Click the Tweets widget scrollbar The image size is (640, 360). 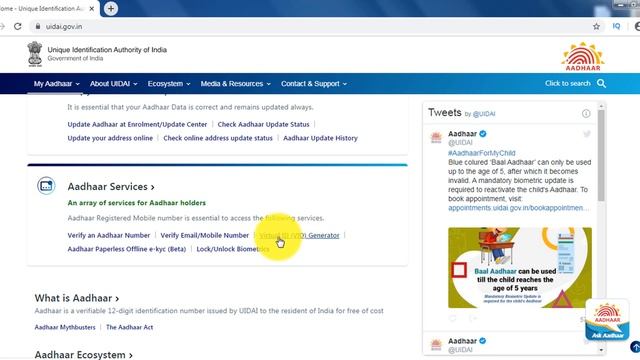coord(601,155)
